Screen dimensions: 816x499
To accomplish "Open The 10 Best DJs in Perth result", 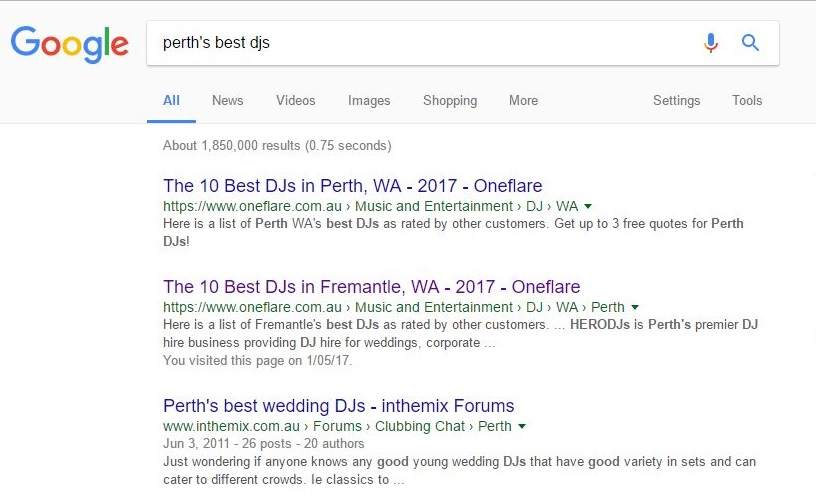I will (353, 186).
